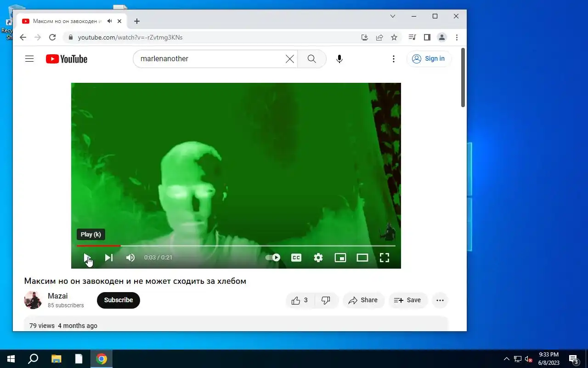Screen dimensions: 588x368
Task: Open the YouTube hamburger guide menu
Action: (29, 59)
